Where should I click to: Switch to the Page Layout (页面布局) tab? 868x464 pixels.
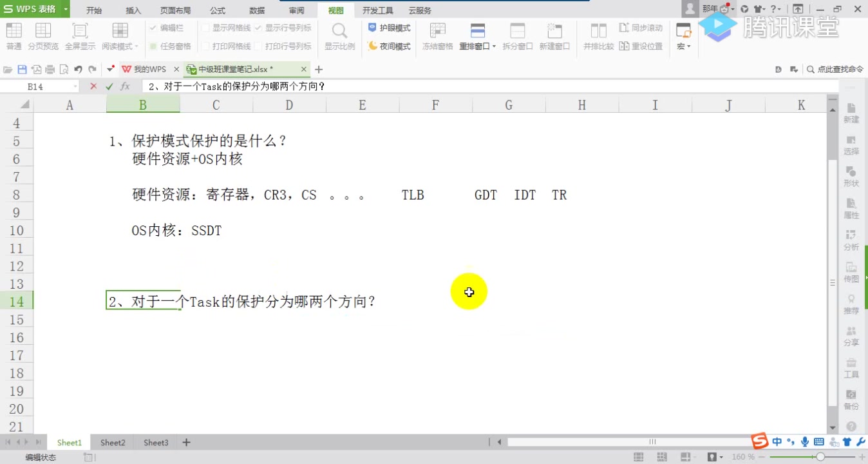[175, 10]
